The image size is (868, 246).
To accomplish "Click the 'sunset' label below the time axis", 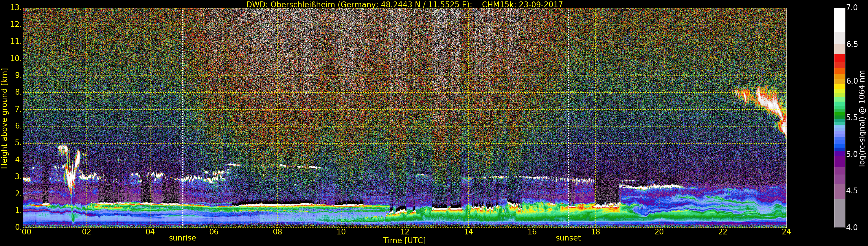I will pyautogui.click(x=568, y=238).
